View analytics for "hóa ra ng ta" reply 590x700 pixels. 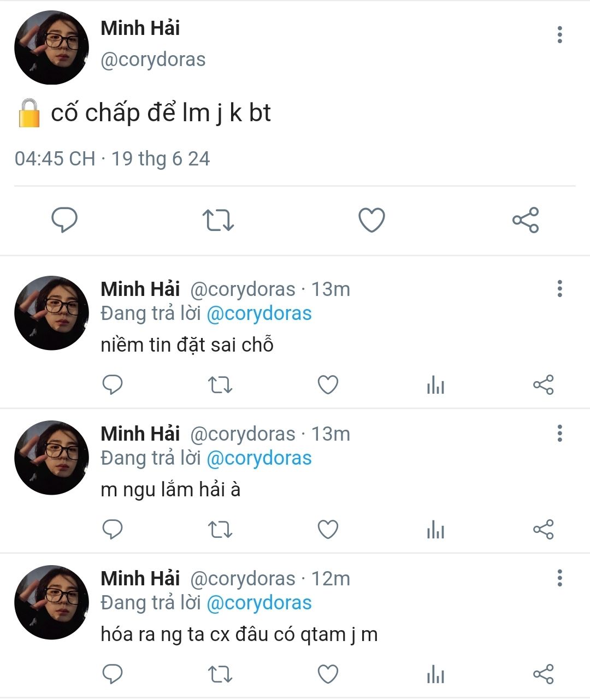(x=435, y=674)
